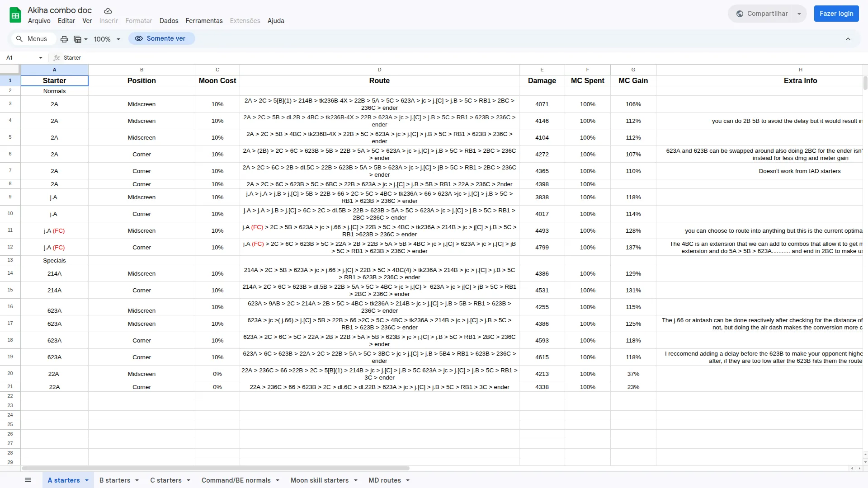Expand the Compartilhar arrow dropdown
The height and width of the screenshot is (488, 868).
[x=799, y=14]
